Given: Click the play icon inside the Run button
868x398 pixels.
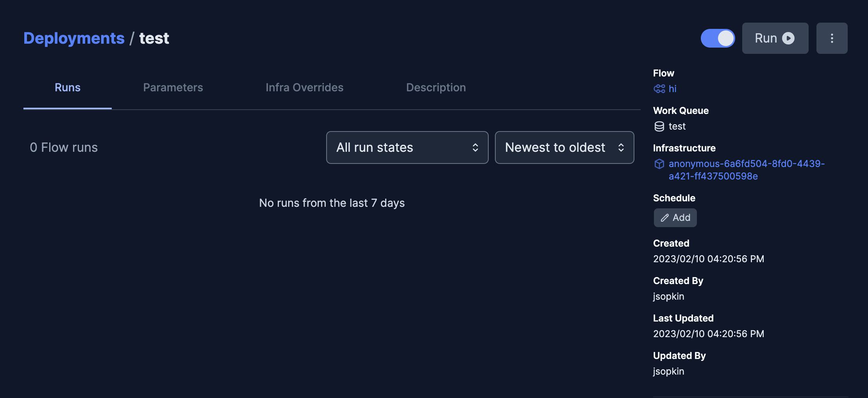Looking at the screenshot, I should click(x=789, y=38).
